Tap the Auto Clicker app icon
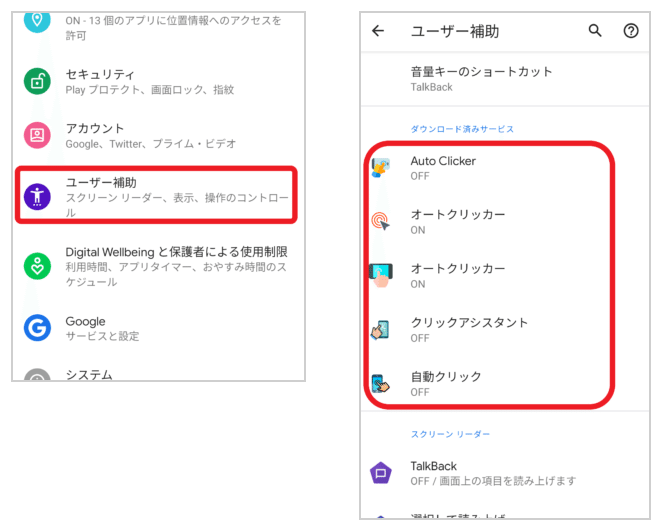Viewport: 658px width, 528px height. [x=381, y=167]
